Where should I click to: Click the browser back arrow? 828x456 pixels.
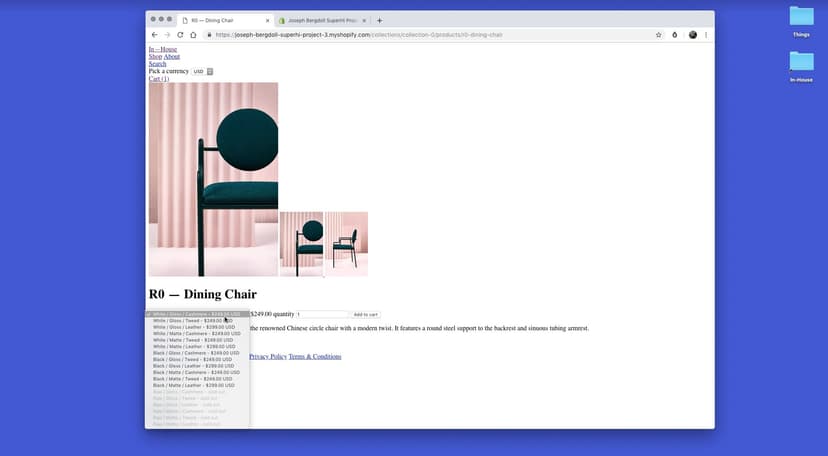[x=154, y=35]
